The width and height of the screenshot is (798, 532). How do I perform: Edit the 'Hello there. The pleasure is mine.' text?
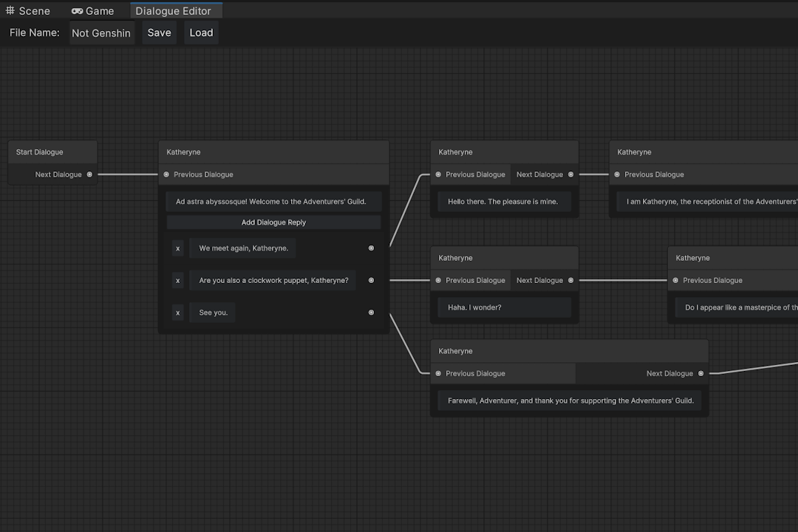504,202
